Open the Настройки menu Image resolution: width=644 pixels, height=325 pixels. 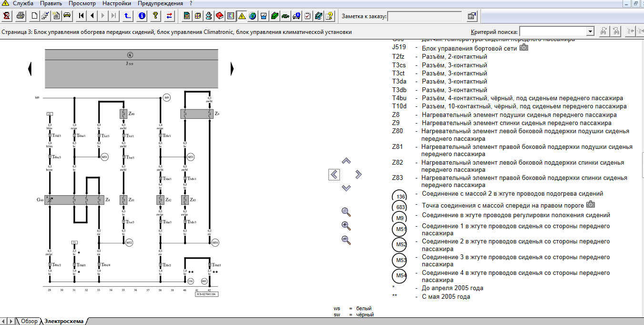(x=116, y=3)
